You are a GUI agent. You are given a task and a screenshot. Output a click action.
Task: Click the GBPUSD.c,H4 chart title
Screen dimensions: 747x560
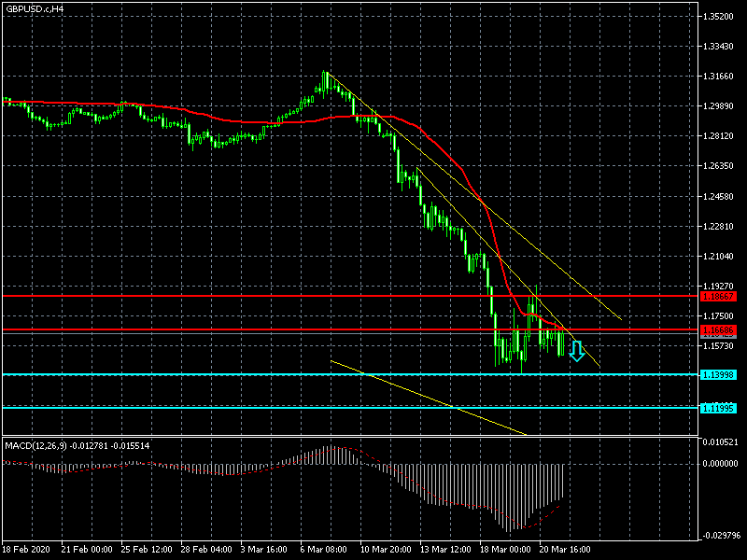[35, 8]
